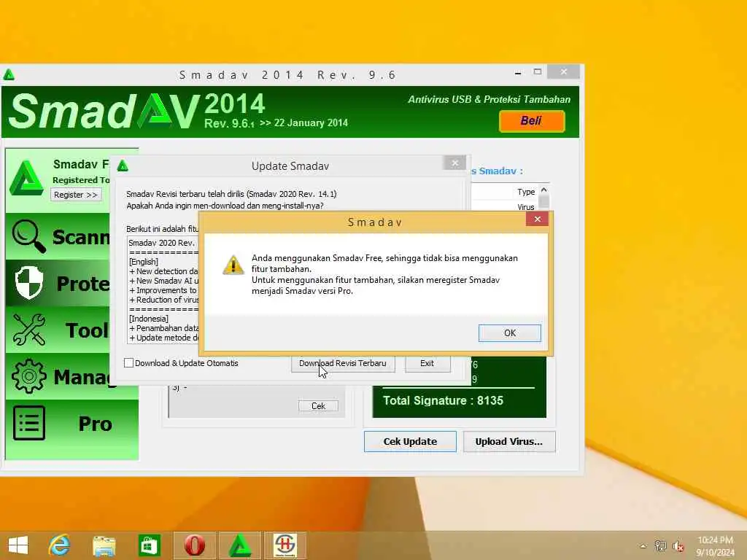Viewport: 747px width, 560px height.
Task: Click the green Smadav logo beside Register
Action: point(27,178)
